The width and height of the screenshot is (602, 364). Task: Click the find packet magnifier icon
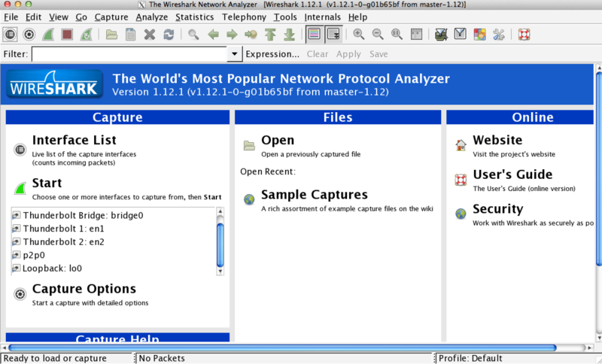[193, 35]
